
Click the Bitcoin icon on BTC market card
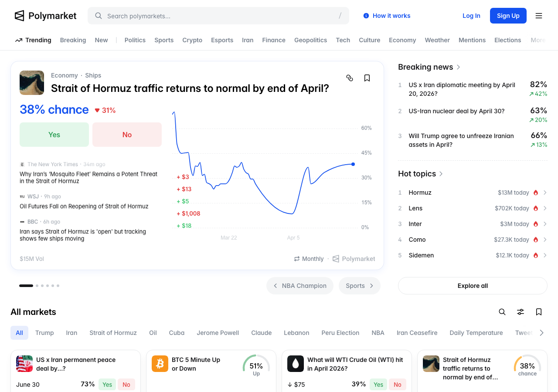(160, 364)
